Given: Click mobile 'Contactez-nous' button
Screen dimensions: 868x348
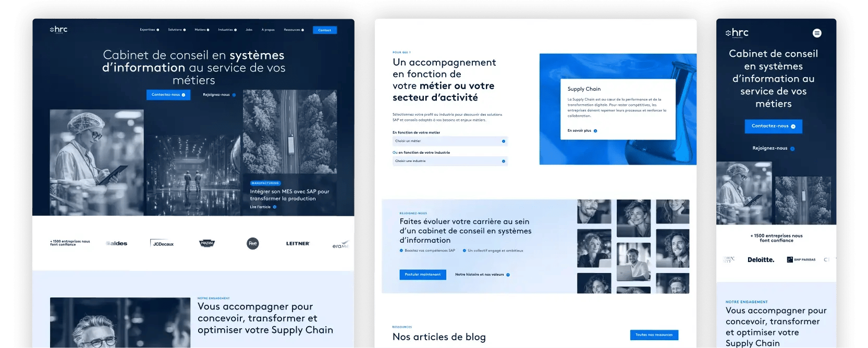Looking at the screenshot, I should tap(773, 126).
